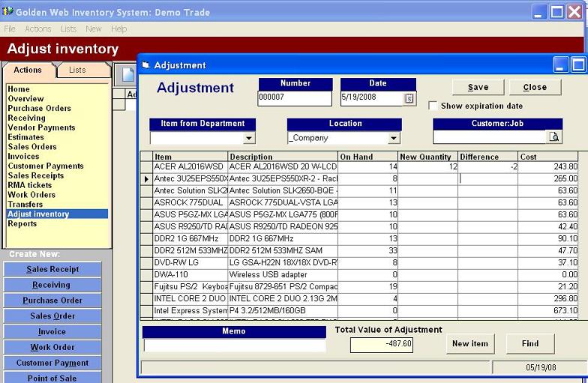The width and height of the screenshot is (588, 383).
Task: Expand the Item from Department dropdown
Action: [249, 138]
